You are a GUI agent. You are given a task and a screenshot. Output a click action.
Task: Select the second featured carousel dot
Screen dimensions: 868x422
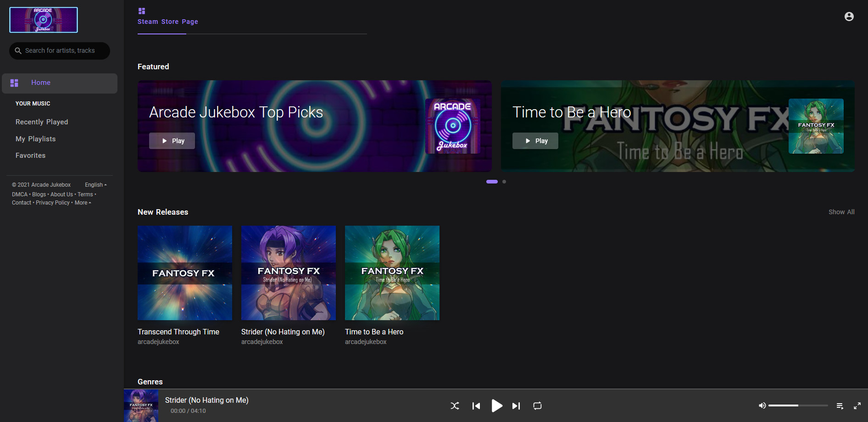coord(503,182)
